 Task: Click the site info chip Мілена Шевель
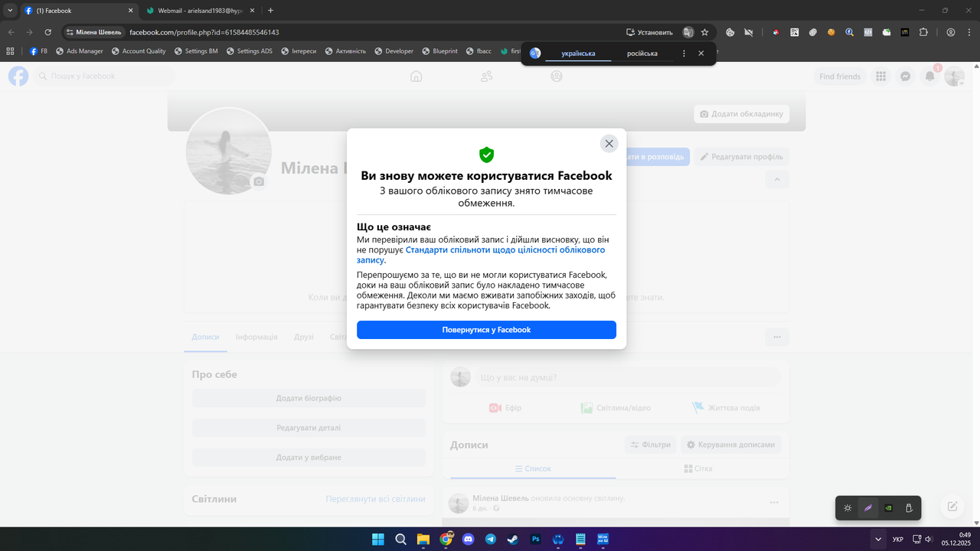click(x=93, y=32)
